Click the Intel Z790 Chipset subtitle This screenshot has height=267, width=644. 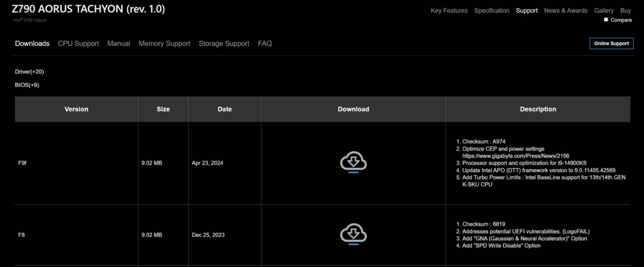tap(30, 20)
